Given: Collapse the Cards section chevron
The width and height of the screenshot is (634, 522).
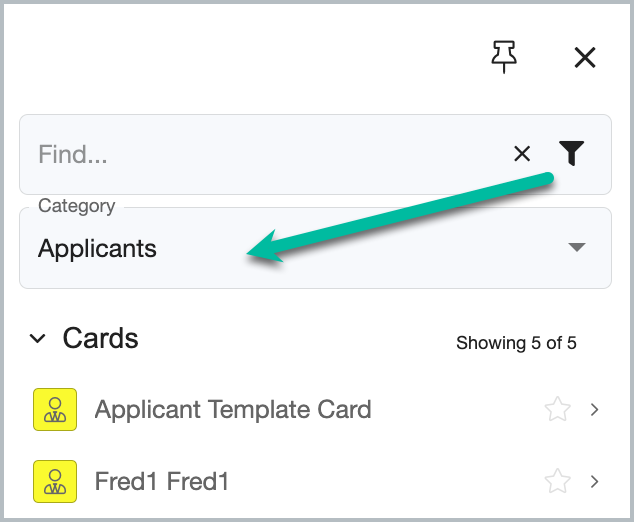Looking at the screenshot, I should pos(38,338).
